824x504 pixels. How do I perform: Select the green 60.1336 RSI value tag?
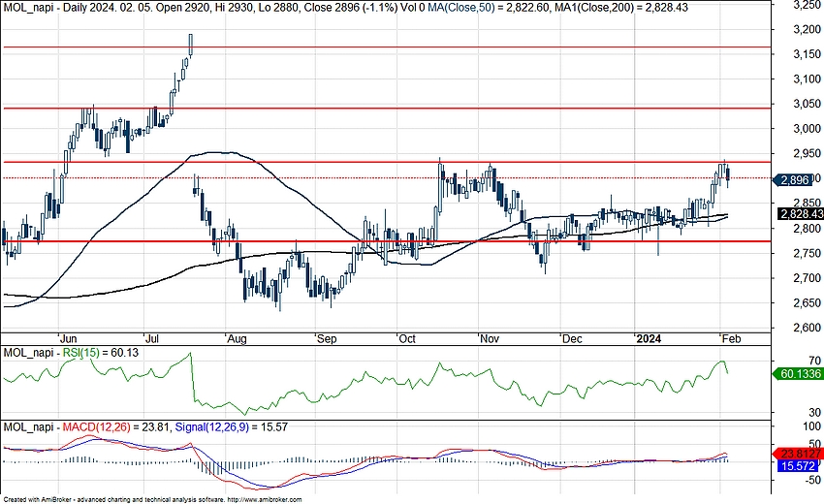[x=798, y=374]
